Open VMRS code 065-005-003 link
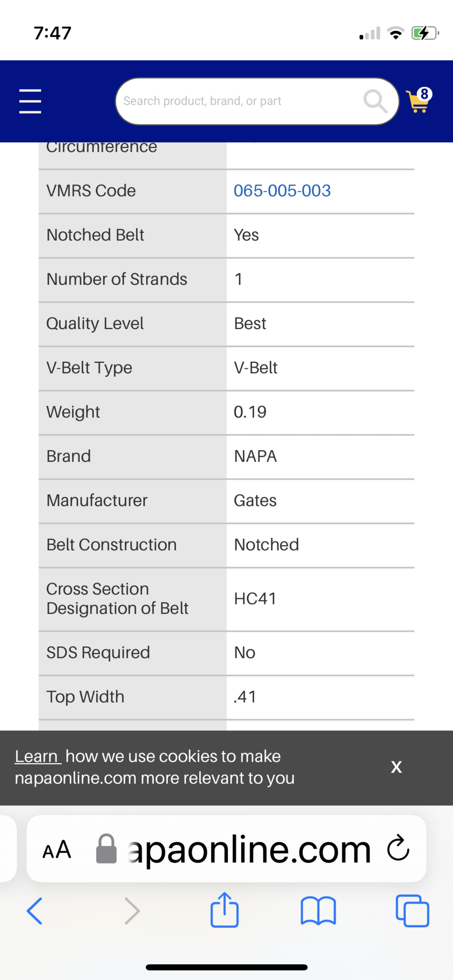The height and width of the screenshot is (980, 453). pos(282,191)
